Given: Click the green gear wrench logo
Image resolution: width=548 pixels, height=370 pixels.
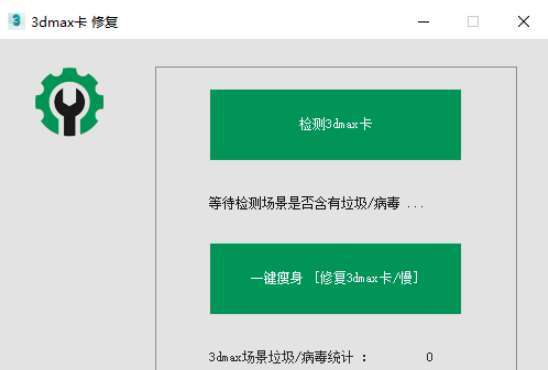Looking at the screenshot, I should [69, 102].
